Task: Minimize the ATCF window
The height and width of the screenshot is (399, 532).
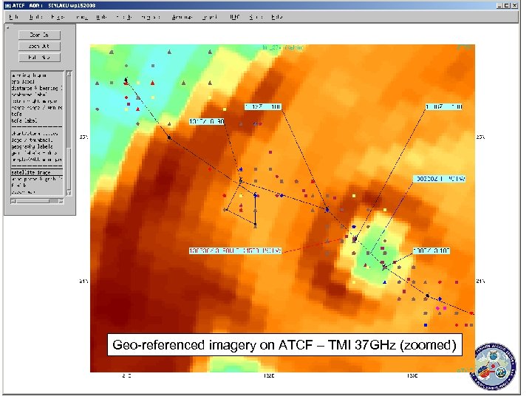Action: click(500, 5)
